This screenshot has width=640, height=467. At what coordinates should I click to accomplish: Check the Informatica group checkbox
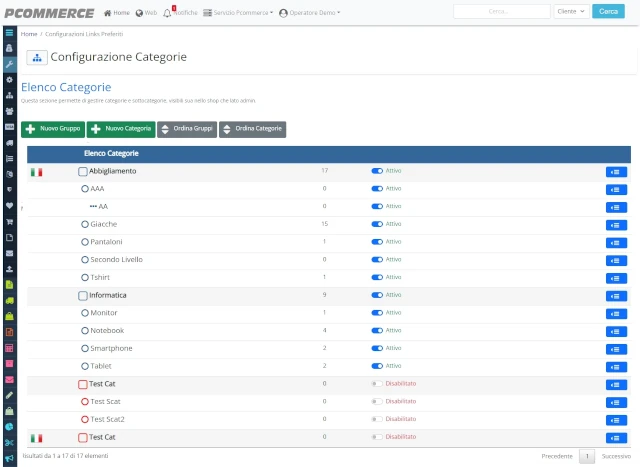click(x=82, y=295)
